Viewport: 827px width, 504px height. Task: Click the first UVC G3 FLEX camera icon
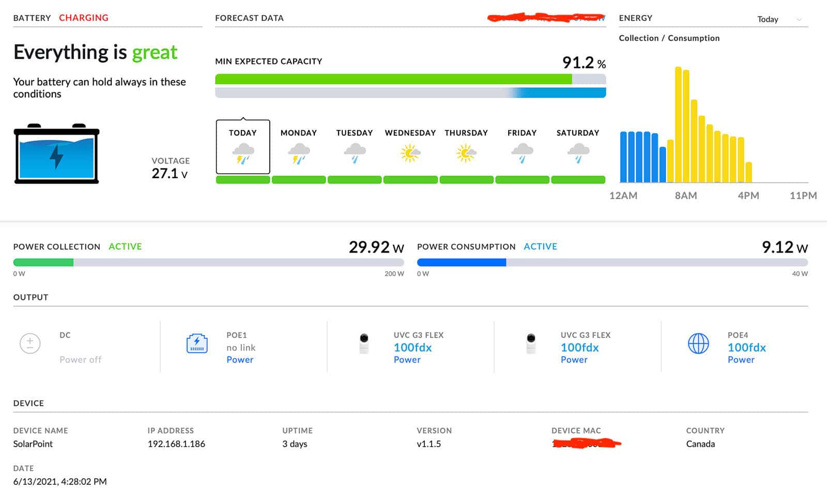click(365, 343)
